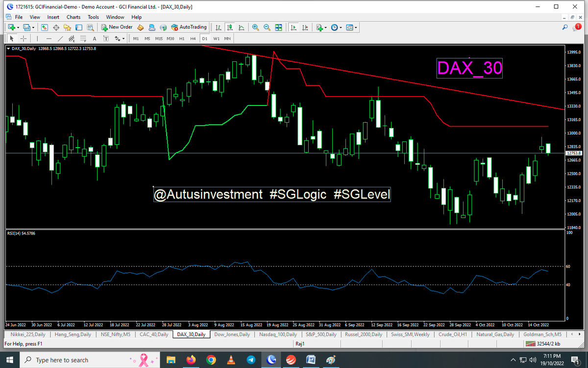Screen dimensions: 588x368
Task: Expand the Profiles dropdown arrow
Action: click(x=33, y=27)
